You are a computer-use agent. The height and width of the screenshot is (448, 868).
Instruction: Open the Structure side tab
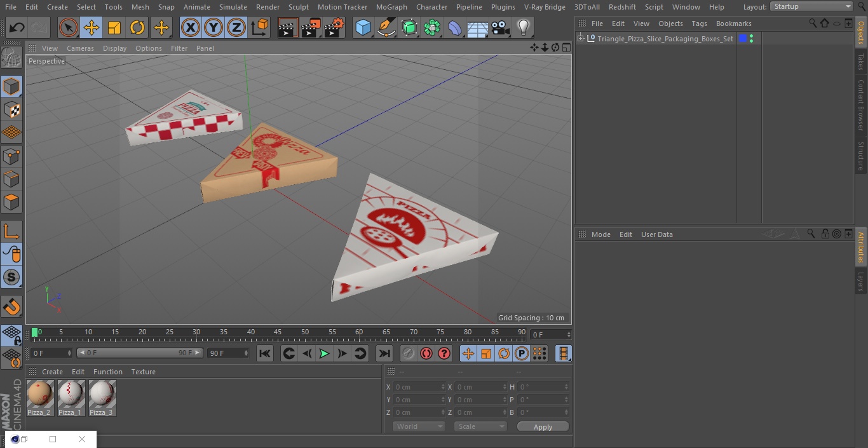pyautogui.click(x=861, y=156)
